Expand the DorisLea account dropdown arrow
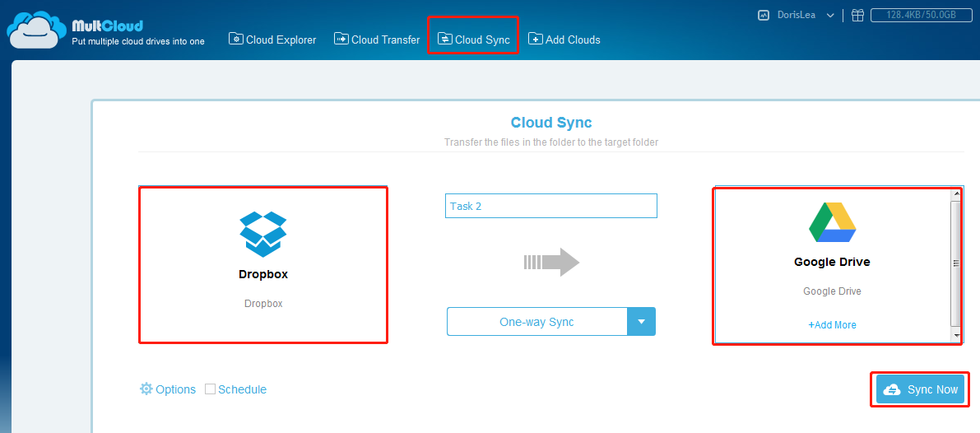This screenshot has height=433, width=980. (830, 16)
